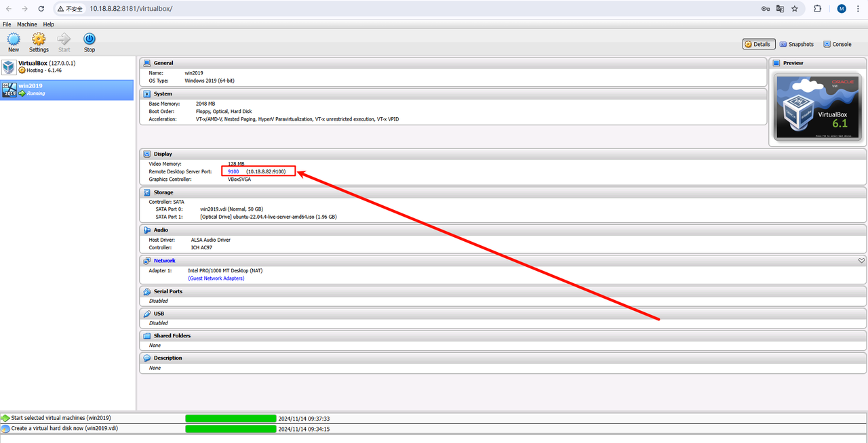Image resolution: width=868 pixels, height=443 pixels.
Task: Click the Intel PRO/1000 MT Desktop adapter text
Action: 225,270
